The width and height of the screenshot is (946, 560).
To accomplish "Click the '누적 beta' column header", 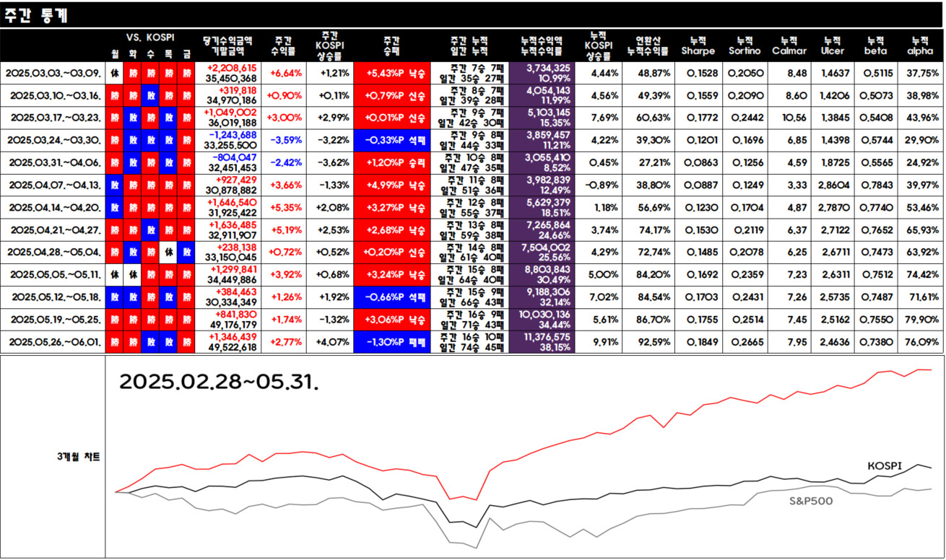I will point(875,46).
